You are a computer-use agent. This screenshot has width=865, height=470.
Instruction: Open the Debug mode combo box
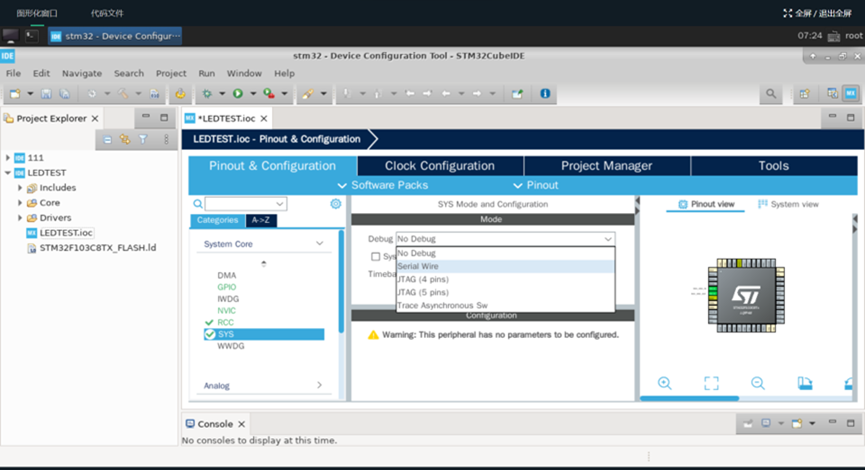click(505, 239)
